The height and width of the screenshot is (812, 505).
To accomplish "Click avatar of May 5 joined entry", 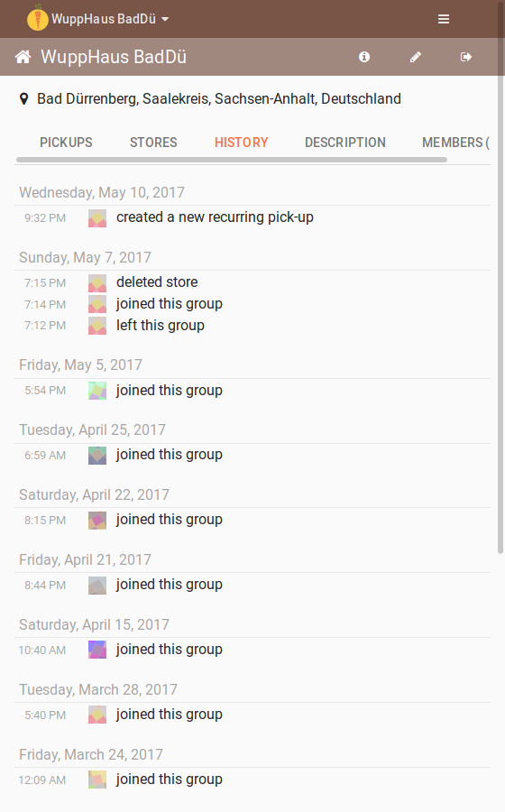I will click(x=97, y=391).
